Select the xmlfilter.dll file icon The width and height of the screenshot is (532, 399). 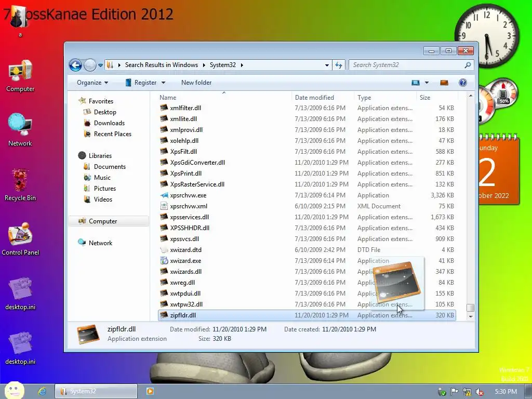(164, 108)
